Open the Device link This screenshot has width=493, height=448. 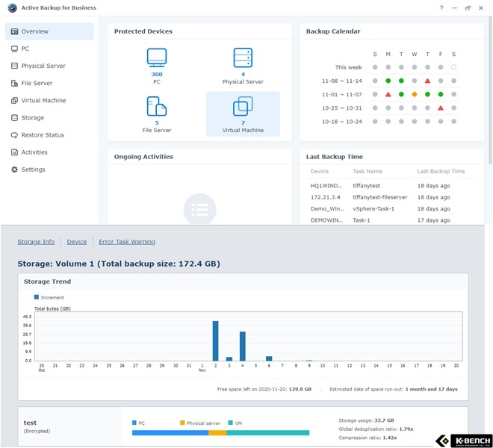pos(77,242)
